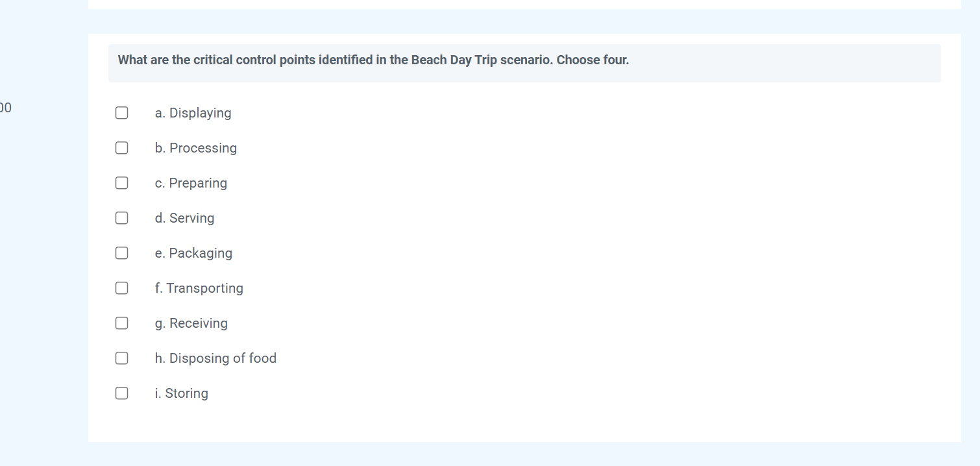Select the answer text 'a. Displaying'
Screen dimensions: 980x466
[193, 112]
